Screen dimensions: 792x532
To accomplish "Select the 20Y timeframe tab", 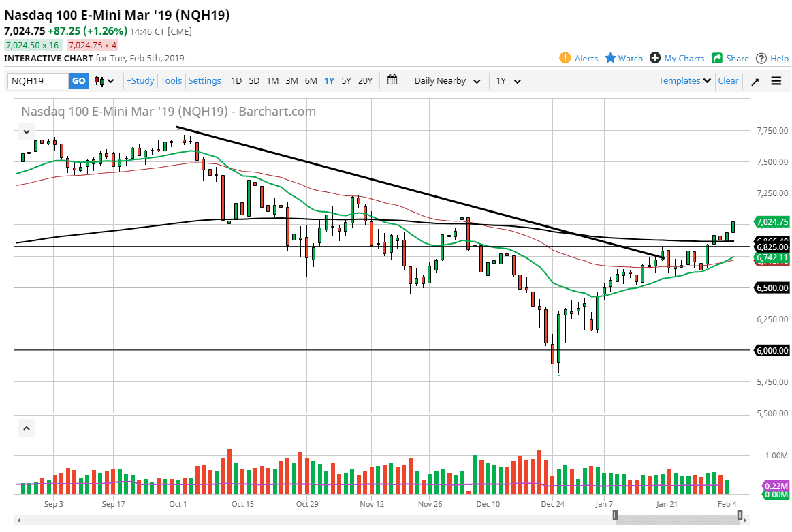I will [365, 80].
